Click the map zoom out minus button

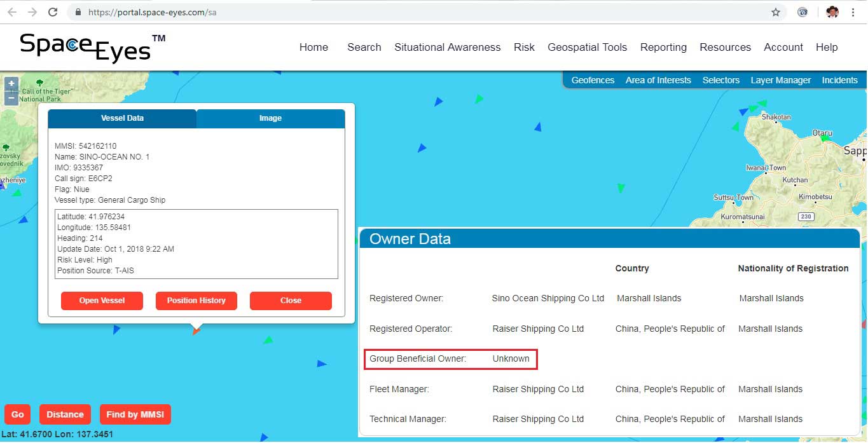[x=11, y=99]
